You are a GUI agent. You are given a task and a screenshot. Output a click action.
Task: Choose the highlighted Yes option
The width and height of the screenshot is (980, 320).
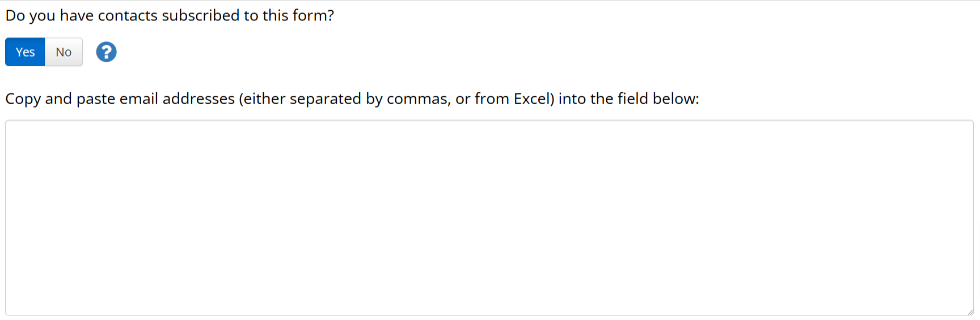pyautogui.click(x=25, y=52)
